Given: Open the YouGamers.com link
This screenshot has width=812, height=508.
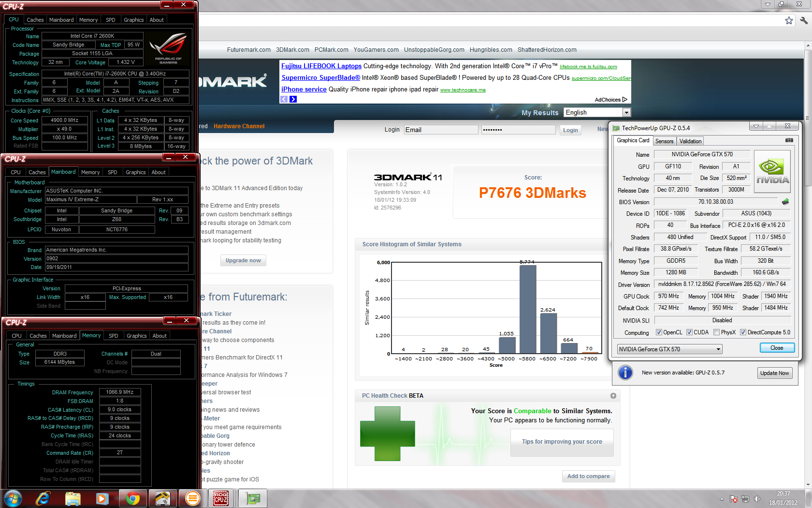Looking at the screenshot, I should tap(376, 50).
